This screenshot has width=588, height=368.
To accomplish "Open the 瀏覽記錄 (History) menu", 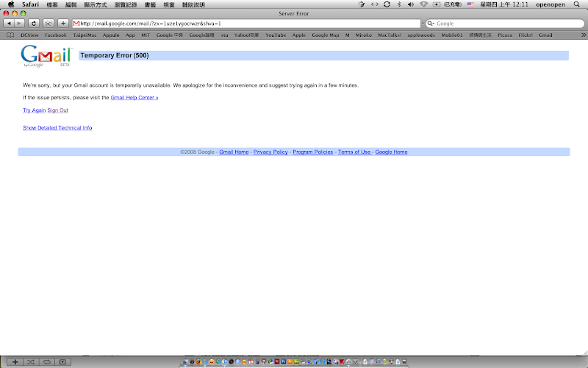I will (x=126, y=4).
